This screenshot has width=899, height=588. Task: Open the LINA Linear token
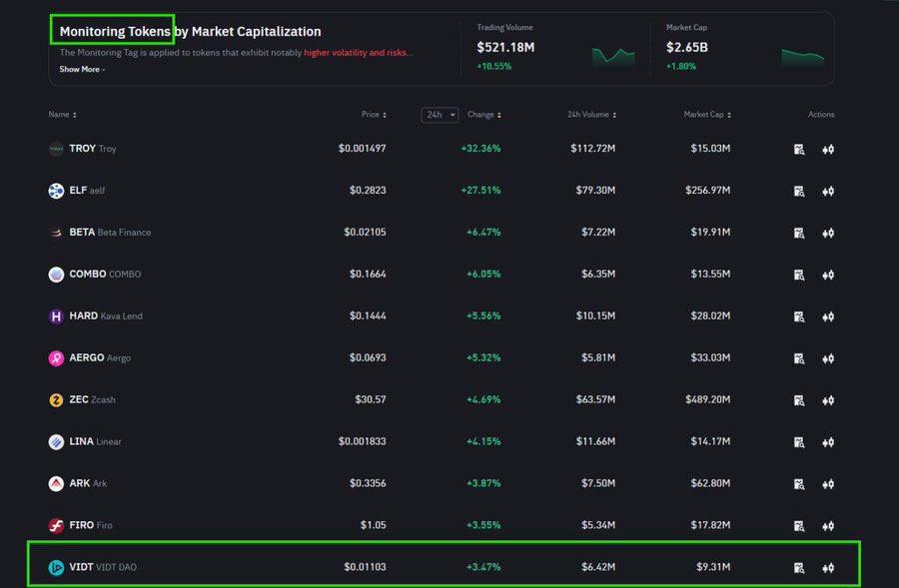pyautogui.click(x=95, y=441)
